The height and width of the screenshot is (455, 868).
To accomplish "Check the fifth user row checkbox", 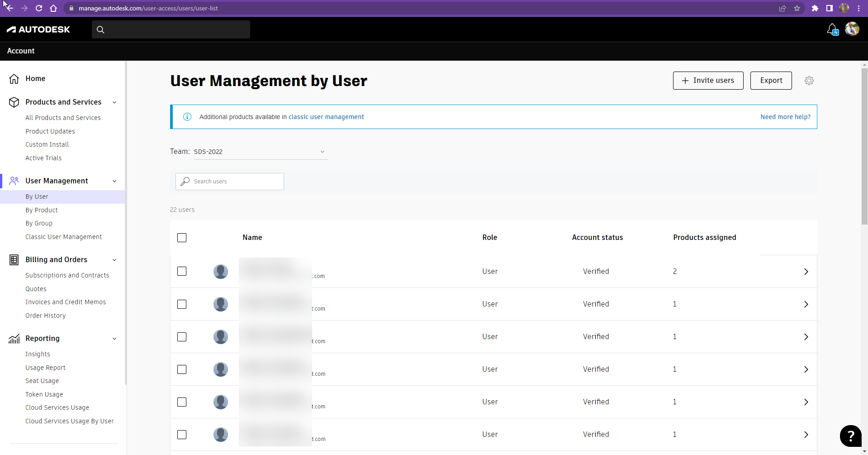I will [x=182, y=402].
